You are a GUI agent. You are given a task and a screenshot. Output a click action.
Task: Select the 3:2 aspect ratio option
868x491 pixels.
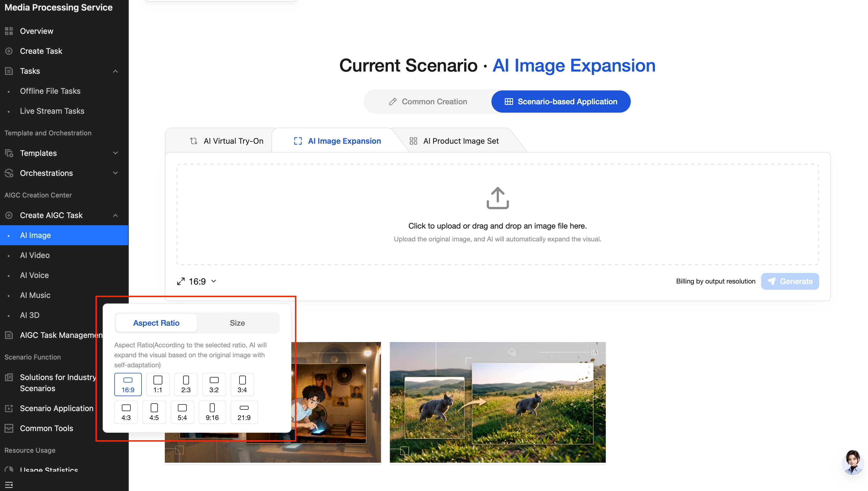pos(214,384)
